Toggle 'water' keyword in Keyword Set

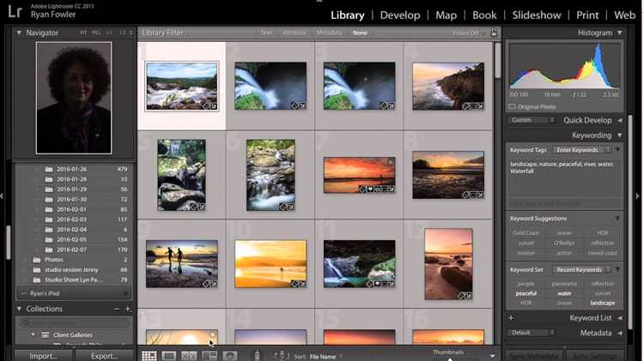(x=564, y=293)
